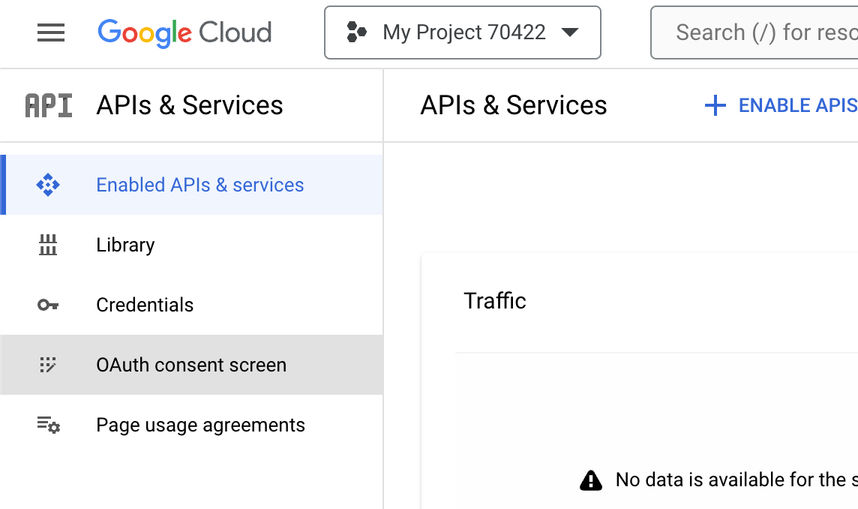This screenshot has width=858, height=509.
Task: Click the Google Cloud logo
Action: tap(184, 33)
